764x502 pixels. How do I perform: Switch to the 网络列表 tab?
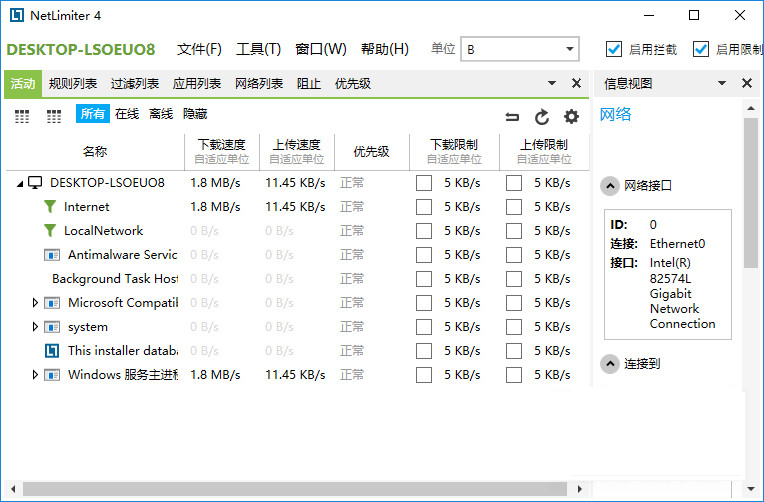pyautogui.click(x=259, y=84)
